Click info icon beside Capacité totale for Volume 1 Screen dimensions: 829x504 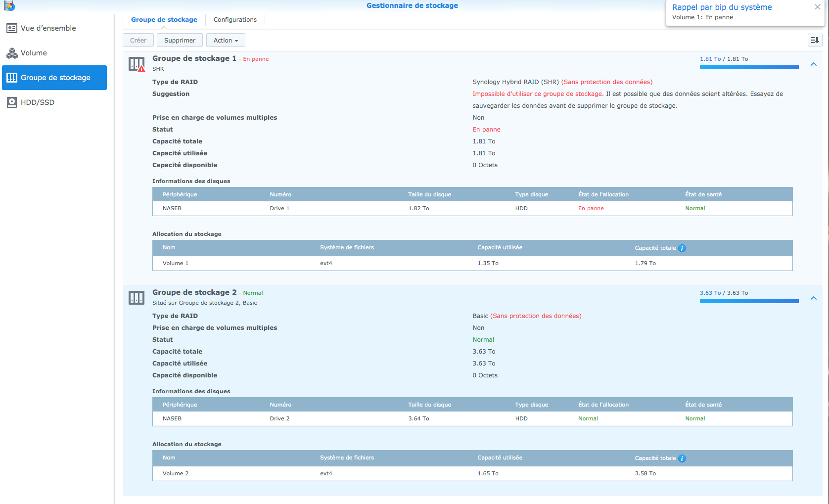[x=682, y=248]
